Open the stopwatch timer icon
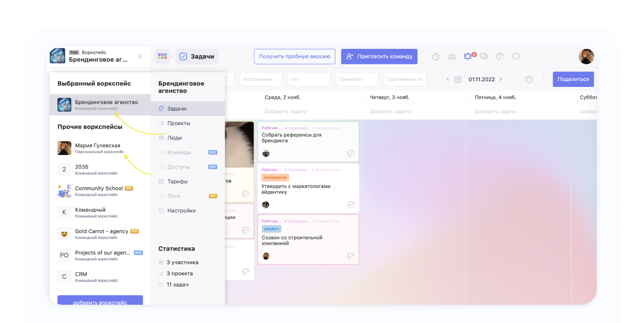 pyautogui.click(x=436, y=56)
